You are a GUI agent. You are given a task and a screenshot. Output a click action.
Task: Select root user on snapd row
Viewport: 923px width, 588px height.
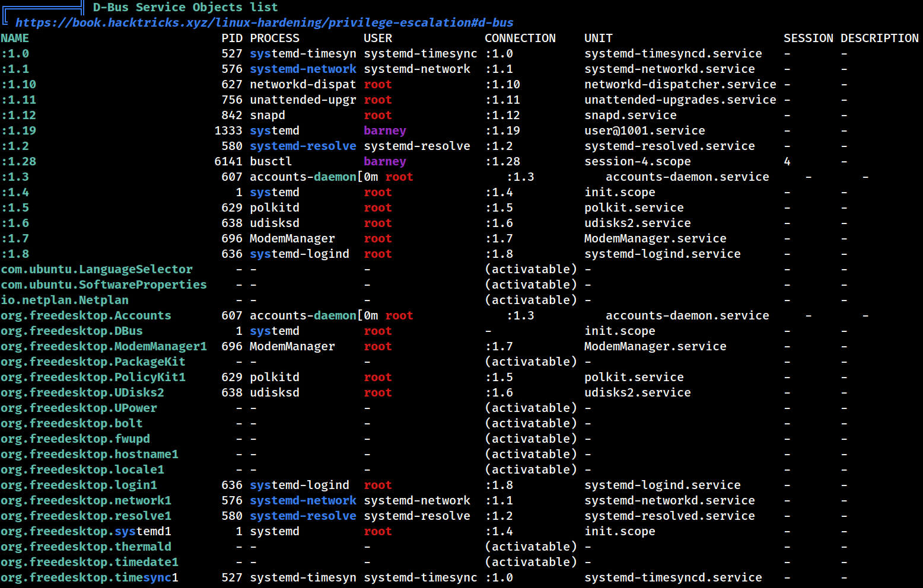(x=378, y=115)
